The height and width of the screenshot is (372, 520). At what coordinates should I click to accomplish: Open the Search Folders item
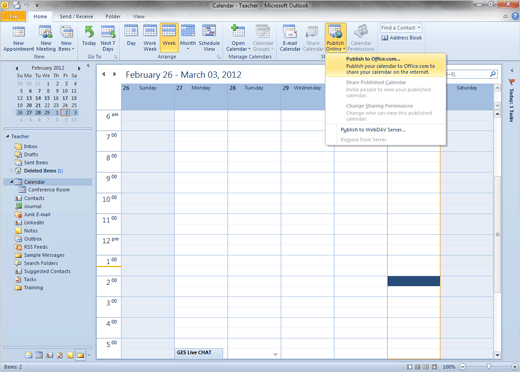pos(41,263)
